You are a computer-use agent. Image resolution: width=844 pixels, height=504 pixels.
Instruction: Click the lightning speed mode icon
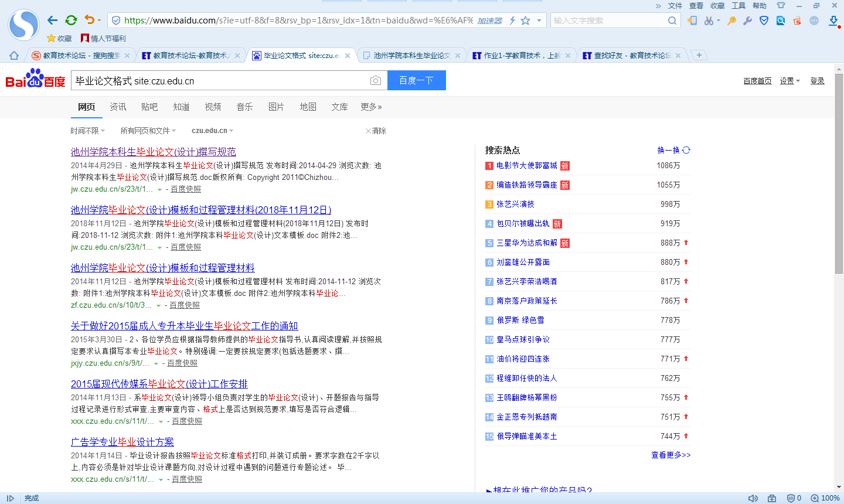click(512, 21)
